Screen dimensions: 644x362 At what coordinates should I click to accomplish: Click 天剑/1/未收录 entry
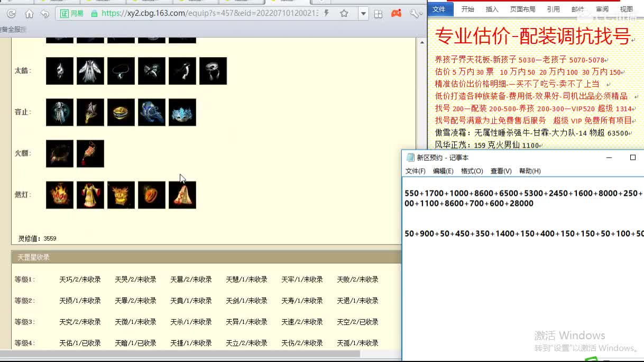(x=246, y=301)
